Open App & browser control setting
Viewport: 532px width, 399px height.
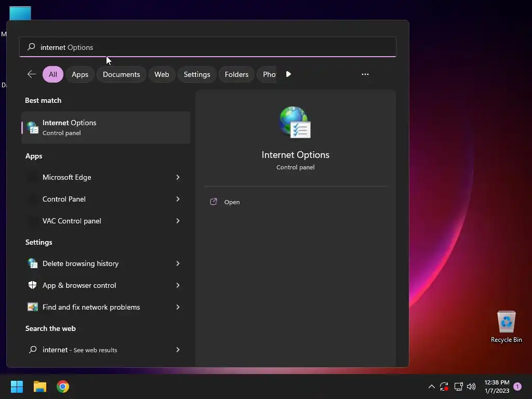(x=105, y=285)
